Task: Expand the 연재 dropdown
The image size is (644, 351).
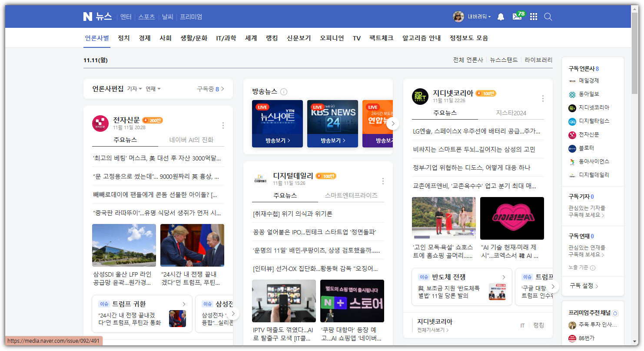Action: pos(153,89)
